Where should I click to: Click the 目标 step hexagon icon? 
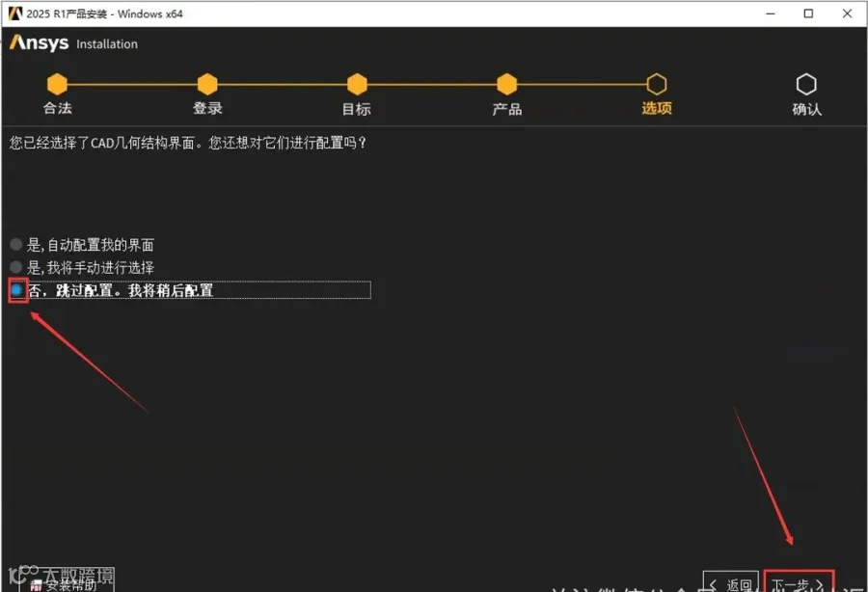[357, 84]
